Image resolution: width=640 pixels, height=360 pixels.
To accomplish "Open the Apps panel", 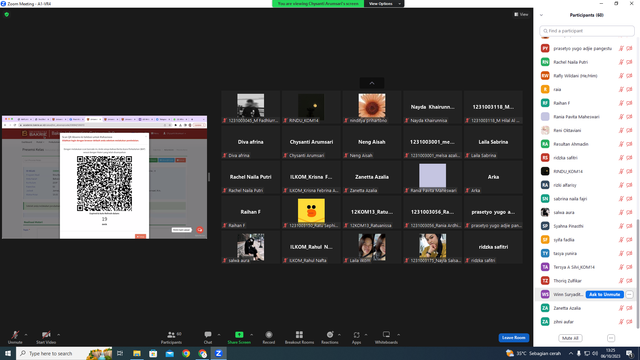I will (x=356, y=337).
